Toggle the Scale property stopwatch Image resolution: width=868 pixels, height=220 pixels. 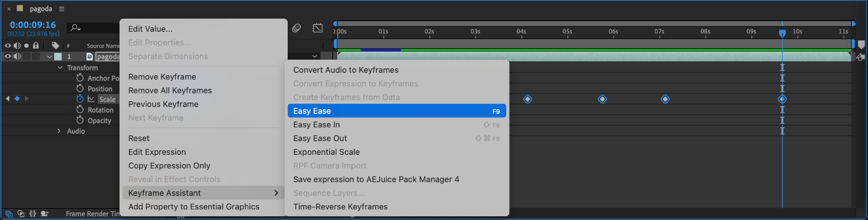click(x=80, y=99)
